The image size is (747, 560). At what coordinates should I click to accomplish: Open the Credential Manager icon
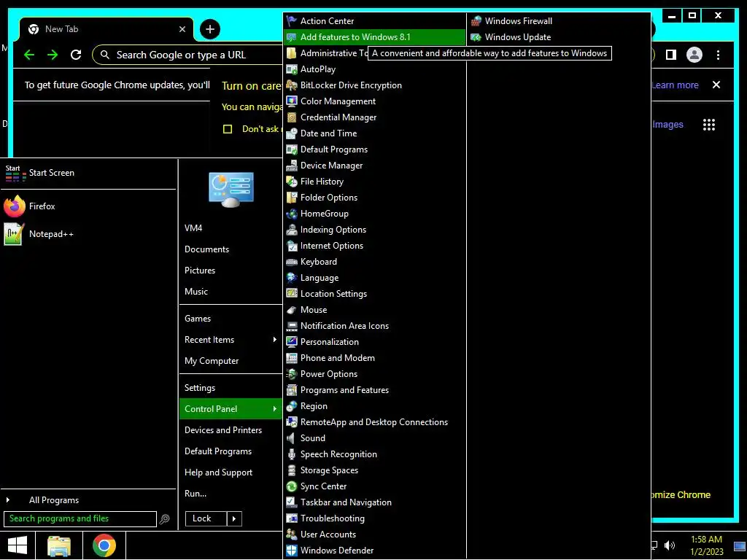pos(292,117)
